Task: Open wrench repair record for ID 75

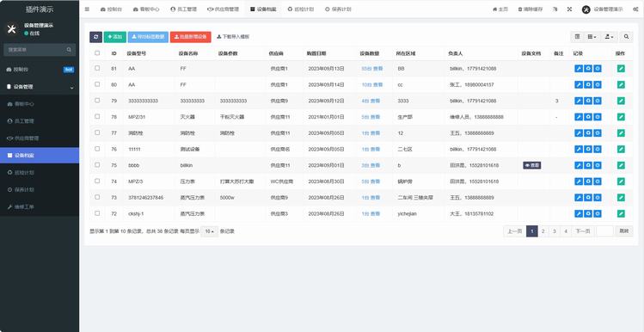Action: pos(579,165)
